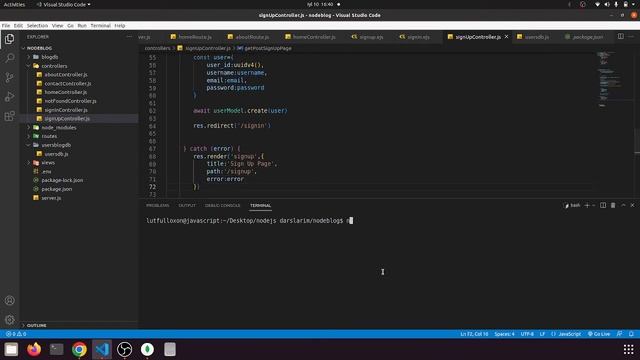
Task: Switch to the Problems panel tab
Action: click(x=158, y=205)
